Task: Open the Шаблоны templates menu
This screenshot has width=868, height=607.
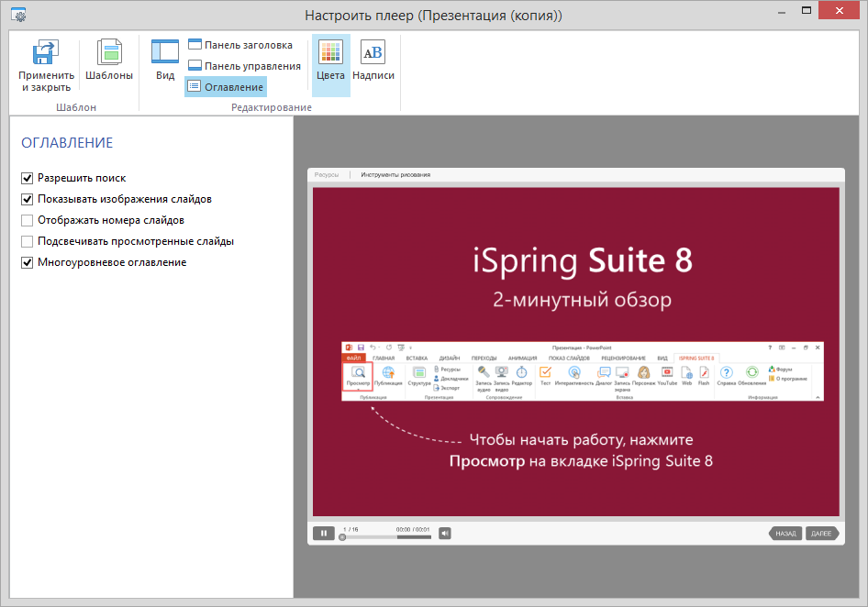Action: (x=109, y=61)
